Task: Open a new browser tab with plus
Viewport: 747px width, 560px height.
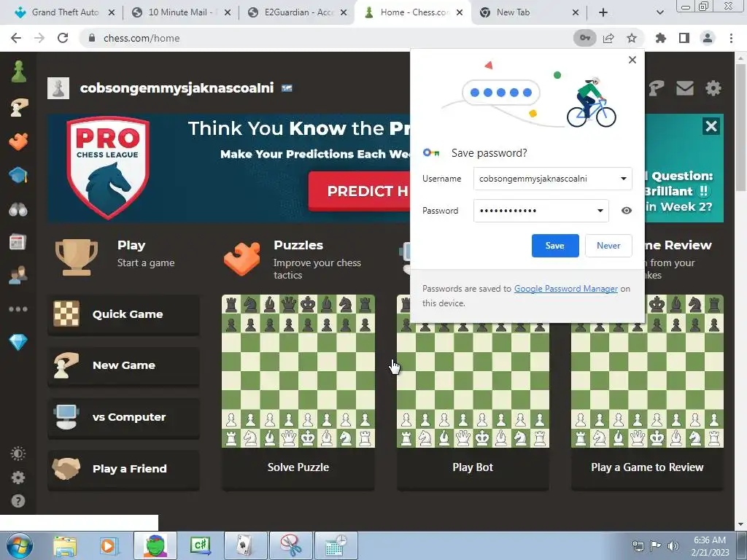Action: [603, 12]
